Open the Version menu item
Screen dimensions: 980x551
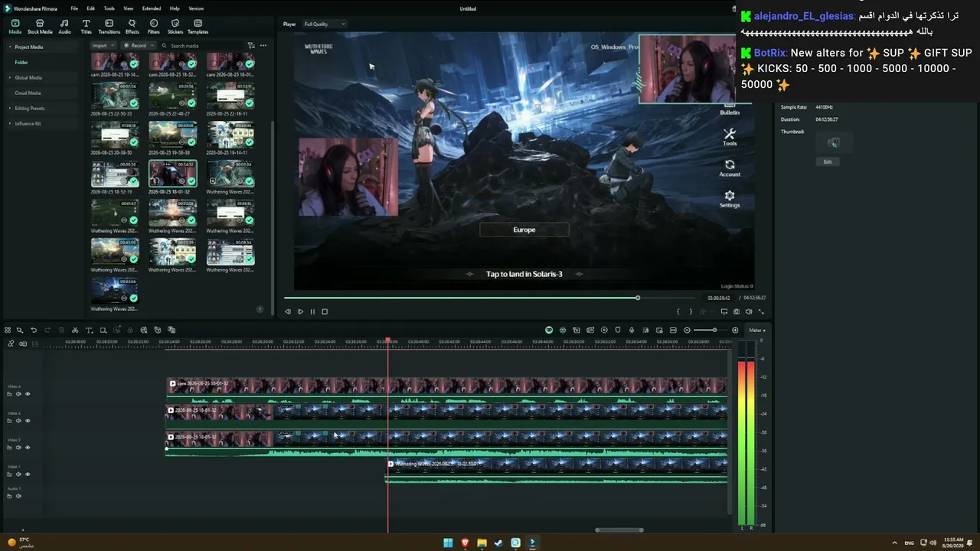pos(196,8)
